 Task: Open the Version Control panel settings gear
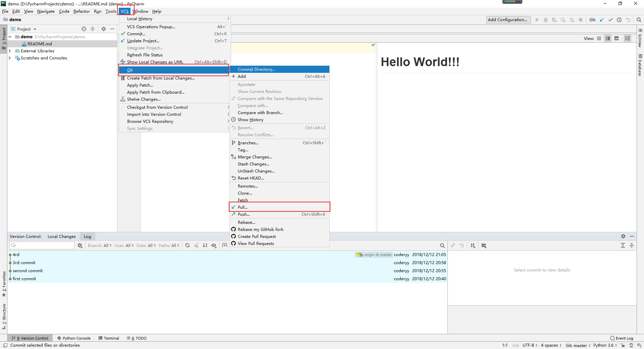tap(623, 236)
